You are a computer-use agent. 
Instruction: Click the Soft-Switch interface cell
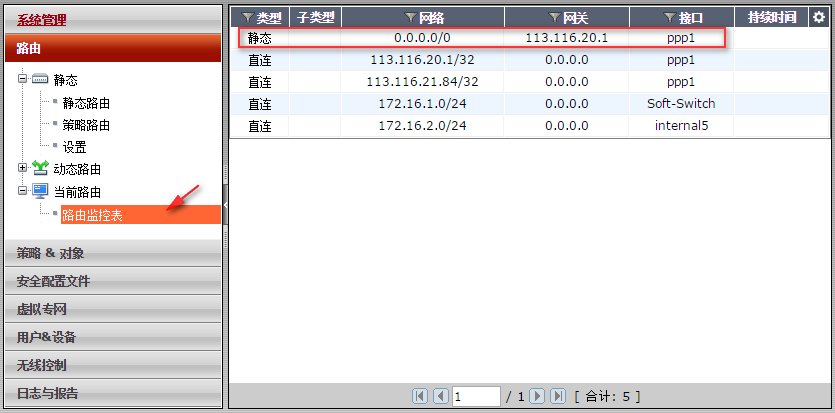[681, 104]
